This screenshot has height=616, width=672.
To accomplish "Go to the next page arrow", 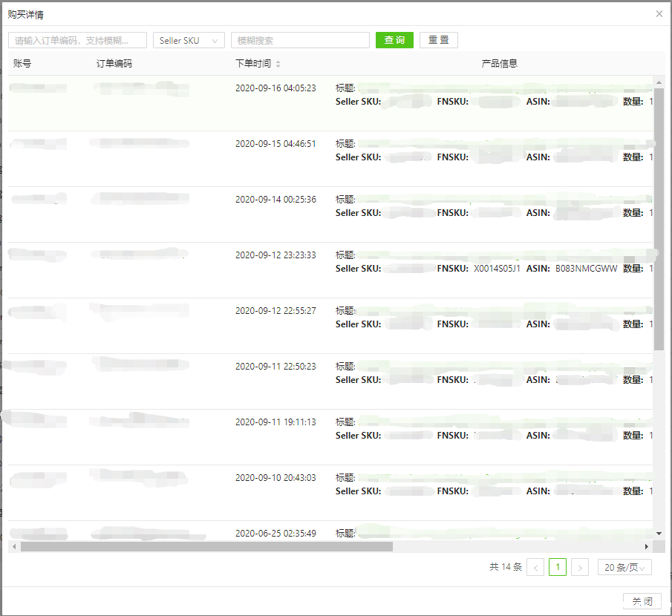I will [580, 568].
